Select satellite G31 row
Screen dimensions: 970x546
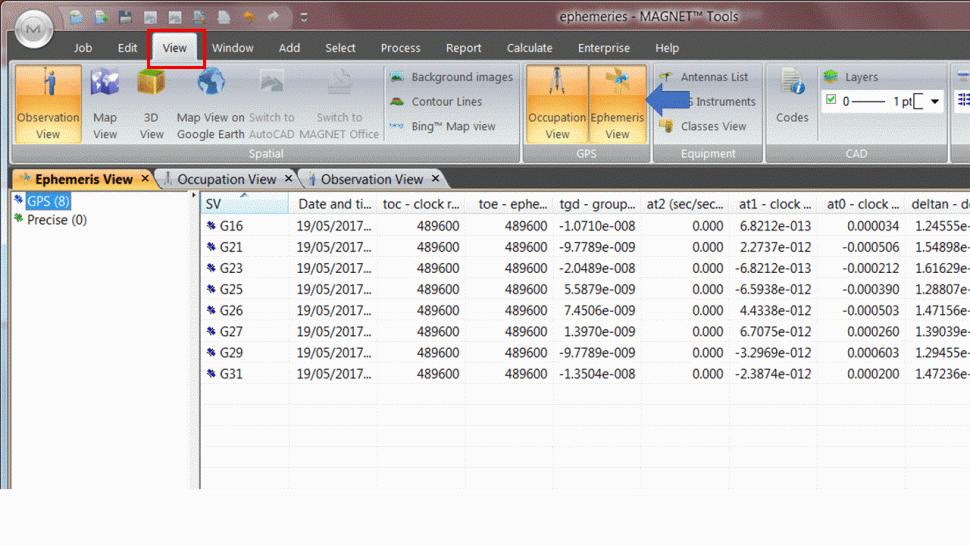(585, 373)
